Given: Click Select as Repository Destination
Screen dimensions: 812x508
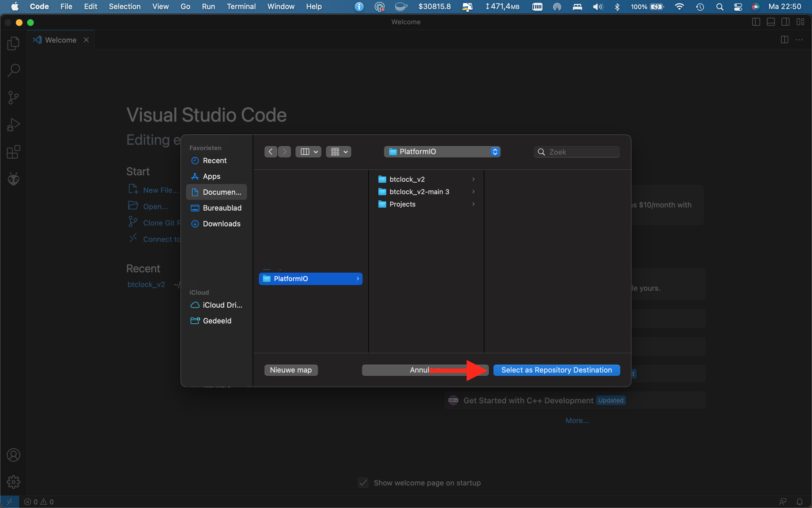Looking at the screenshot, I should 557,370.
